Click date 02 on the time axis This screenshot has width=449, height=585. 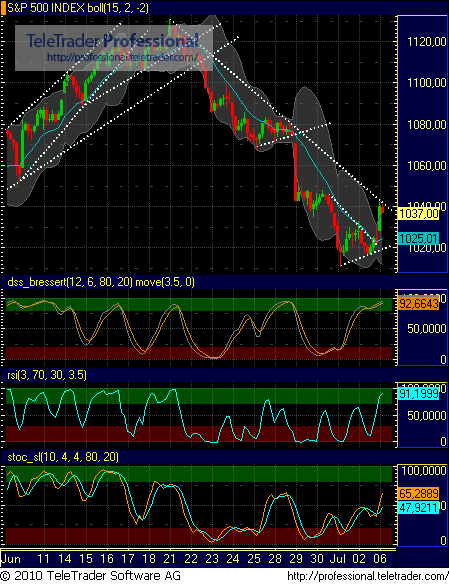point(359,559)
